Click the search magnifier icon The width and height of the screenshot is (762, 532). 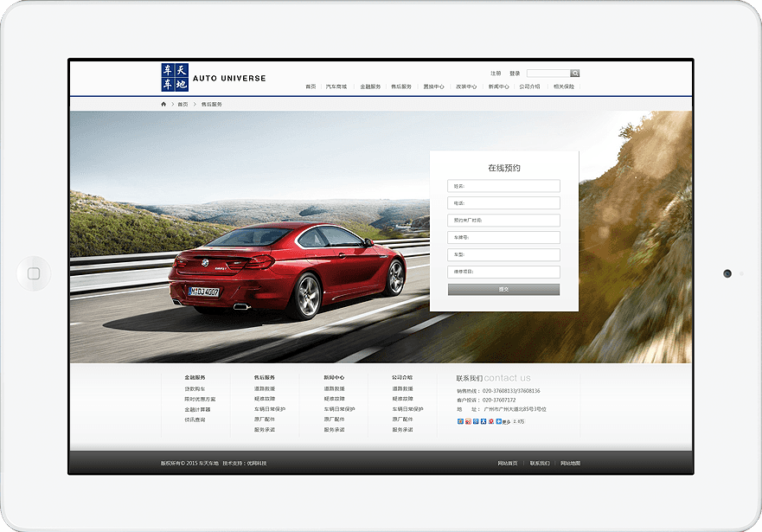pos(575,74)
